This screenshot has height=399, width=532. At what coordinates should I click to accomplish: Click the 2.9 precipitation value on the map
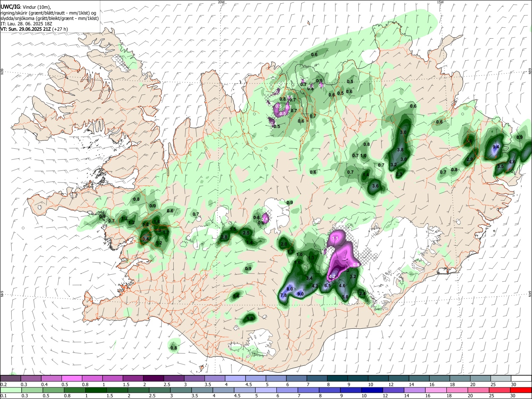pos(470,159)
